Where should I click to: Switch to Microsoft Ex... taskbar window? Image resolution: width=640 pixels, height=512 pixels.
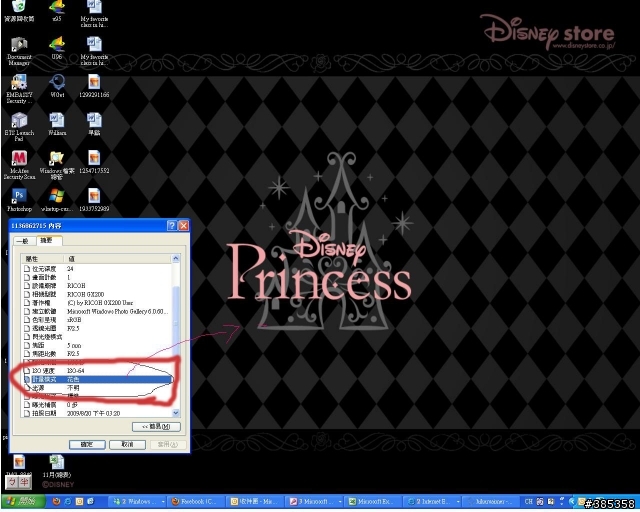373,501
